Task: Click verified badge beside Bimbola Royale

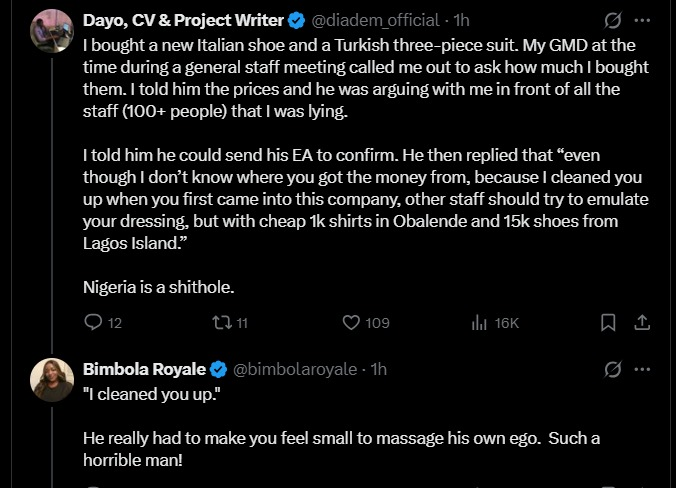Action: click(218, 370)
